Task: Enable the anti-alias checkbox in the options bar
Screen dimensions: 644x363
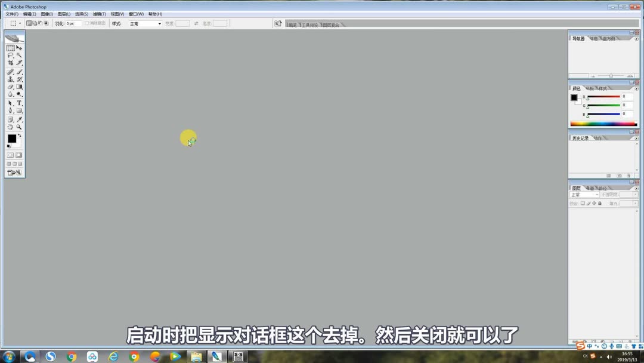Action: pos(87,23)
